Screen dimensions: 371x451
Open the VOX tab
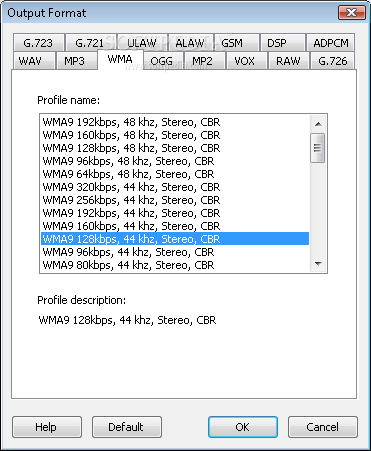(246, 61)
